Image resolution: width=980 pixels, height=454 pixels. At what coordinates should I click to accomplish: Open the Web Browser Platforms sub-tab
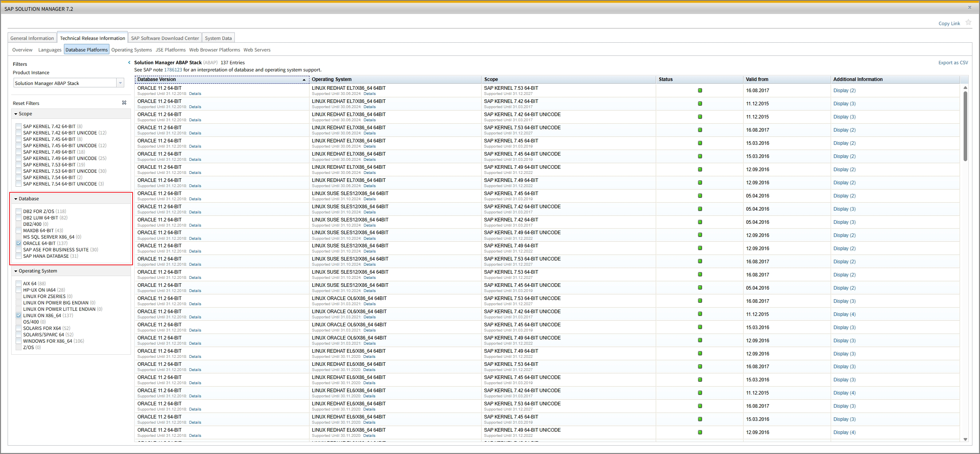point(214,50)
